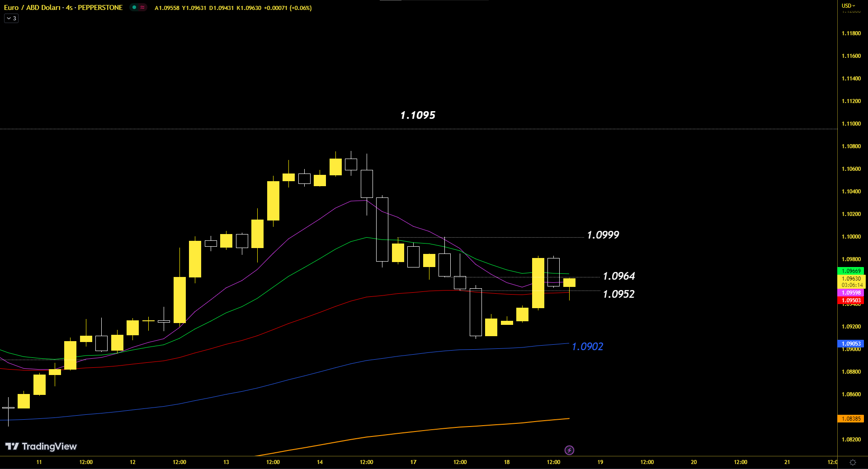Click the purple lightning bolt event icon
Image resolution: width=868 pixels, height=469 pixels.
[x=569, y=450]
